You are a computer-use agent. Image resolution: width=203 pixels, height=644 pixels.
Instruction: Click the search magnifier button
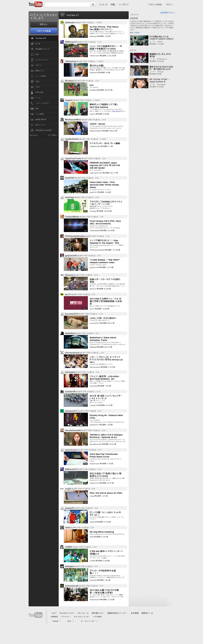(93, 4)
